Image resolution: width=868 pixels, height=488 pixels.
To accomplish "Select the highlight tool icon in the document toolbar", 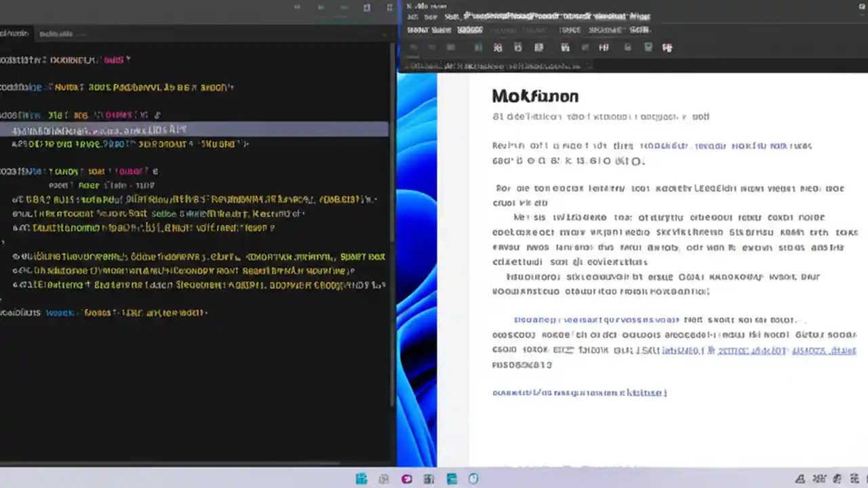I will 604,47.
